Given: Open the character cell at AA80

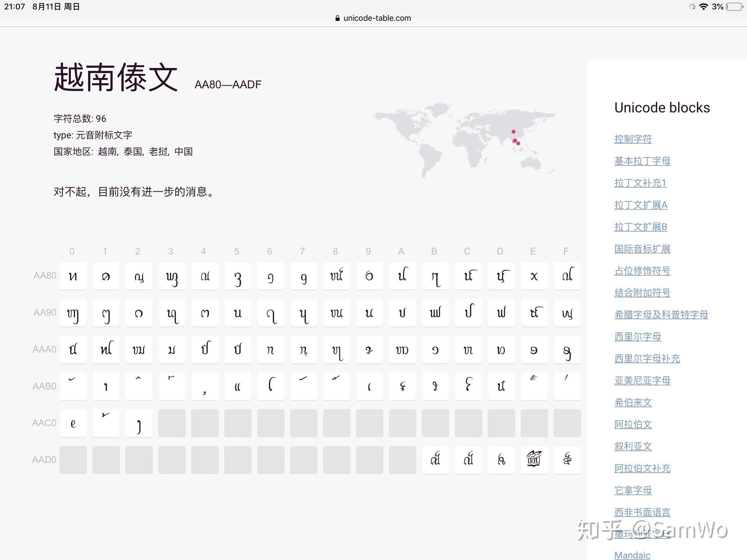Looking at the screenshot, I should [x=73, y=276].
